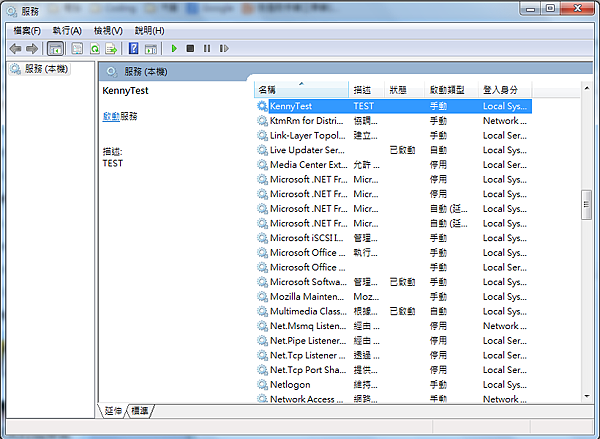Click the gear icon of Netlogon row
This screenshot has width=600, height=439.
coord(262,385)
